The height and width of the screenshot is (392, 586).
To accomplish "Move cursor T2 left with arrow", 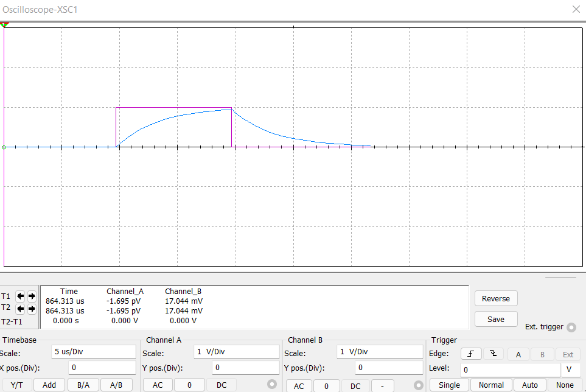I will 20,309.
